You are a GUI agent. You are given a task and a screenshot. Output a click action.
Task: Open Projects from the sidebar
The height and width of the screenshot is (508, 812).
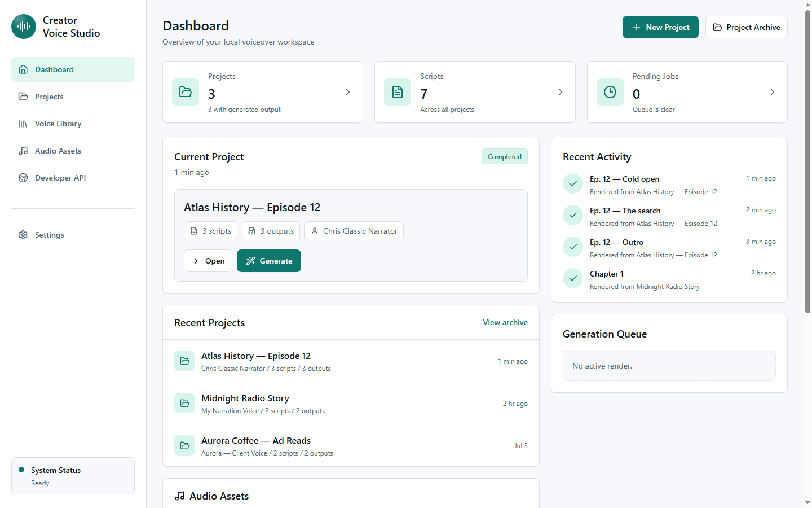pos(73,97)
